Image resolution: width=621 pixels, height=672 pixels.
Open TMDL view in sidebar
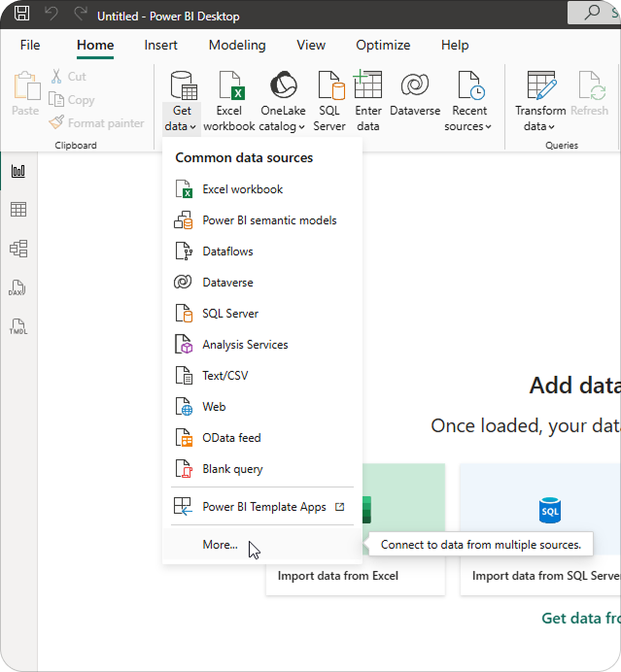coord(18,326)
